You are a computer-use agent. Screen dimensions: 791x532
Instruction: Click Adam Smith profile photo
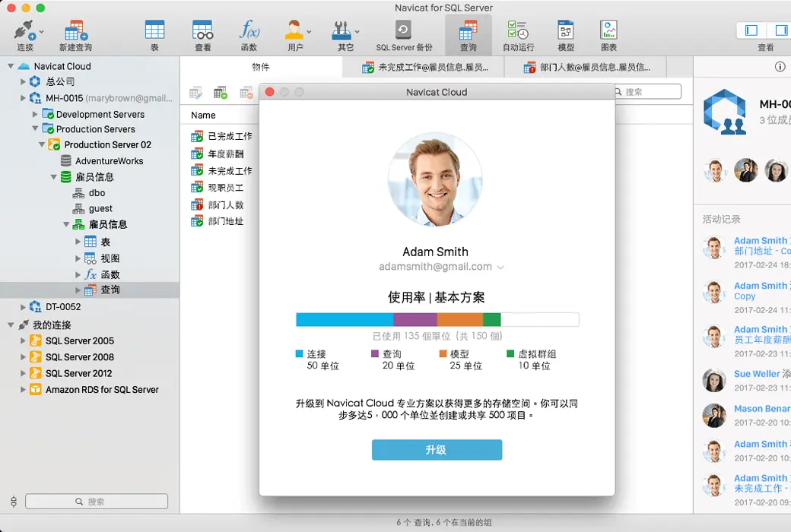435,179
